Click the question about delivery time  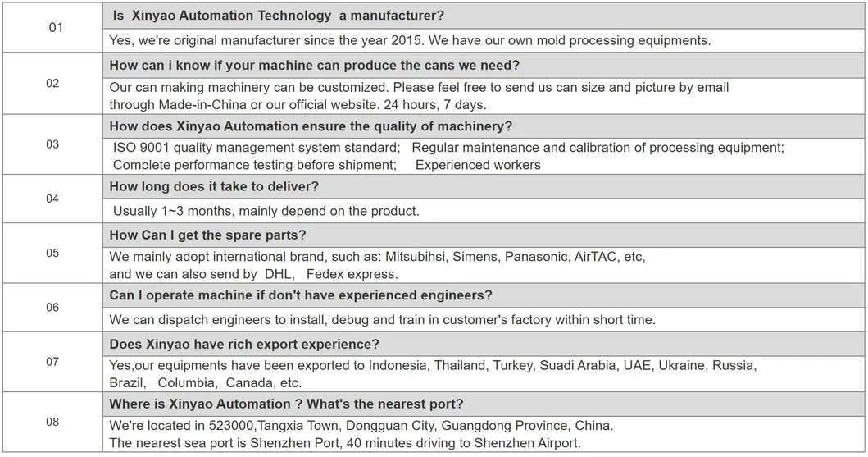pyautogui.click(x=214, y=187)
